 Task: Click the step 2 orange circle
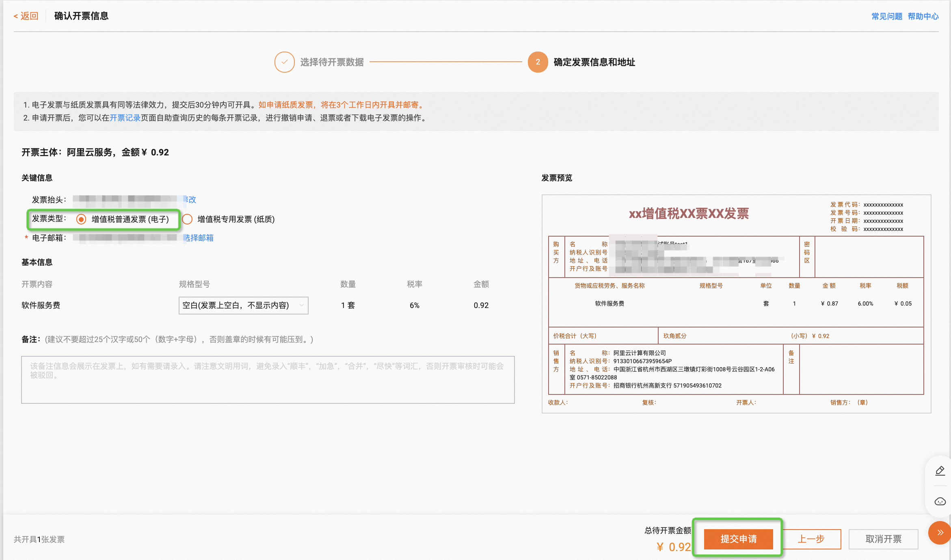pos(538,62)
